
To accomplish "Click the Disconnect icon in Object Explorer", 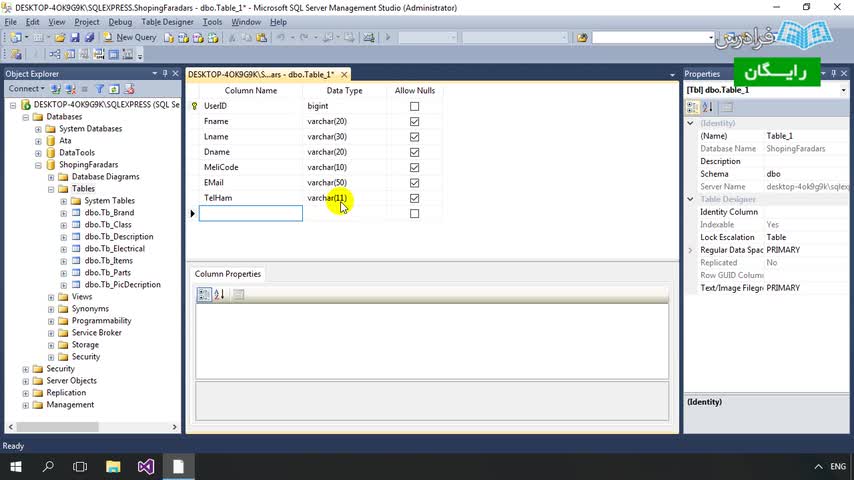I will coord(70,89).
